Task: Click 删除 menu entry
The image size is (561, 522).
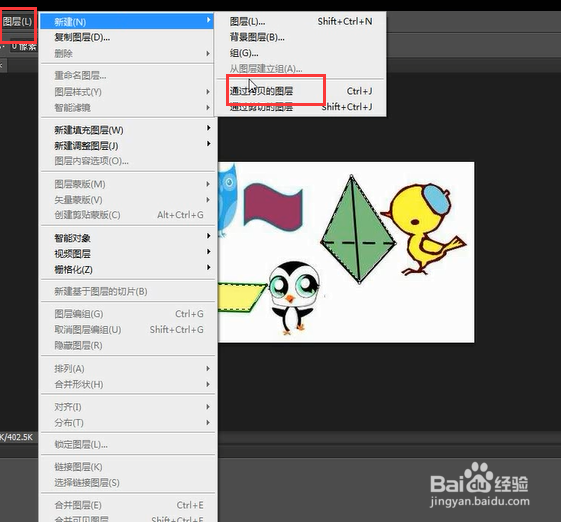Action: coord(127,53)
